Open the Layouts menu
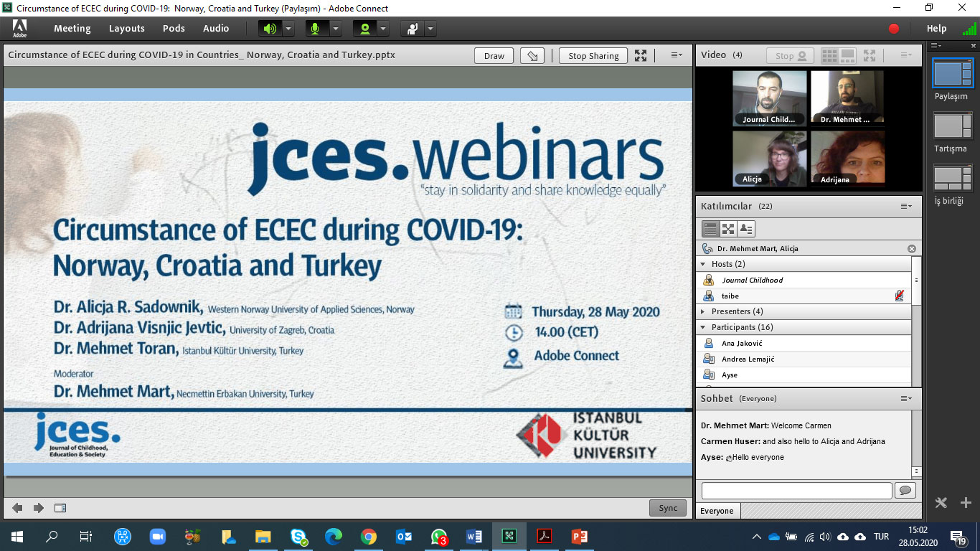This screenshot has height=551, width=980. [x=127, y=29]
